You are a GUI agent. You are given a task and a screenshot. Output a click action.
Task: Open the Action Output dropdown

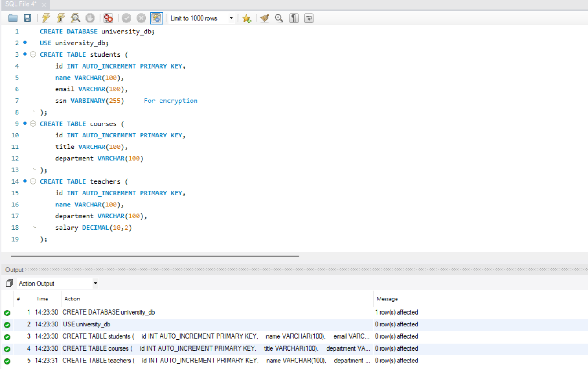pyautogui.click(x=58, y=284)
